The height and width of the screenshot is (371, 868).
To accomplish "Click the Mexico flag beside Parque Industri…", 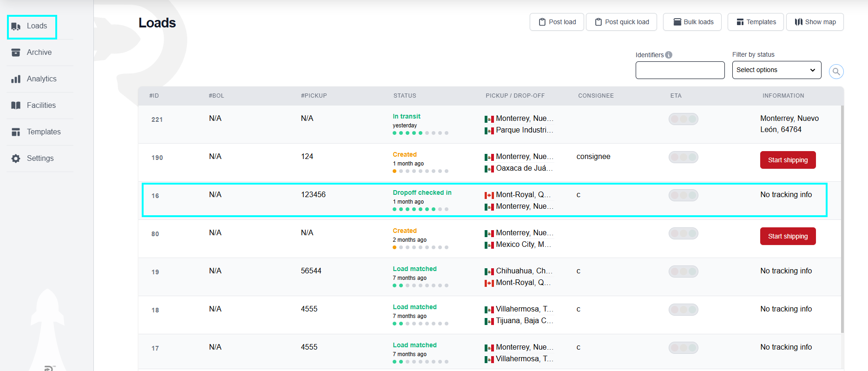I will [489, 131].
